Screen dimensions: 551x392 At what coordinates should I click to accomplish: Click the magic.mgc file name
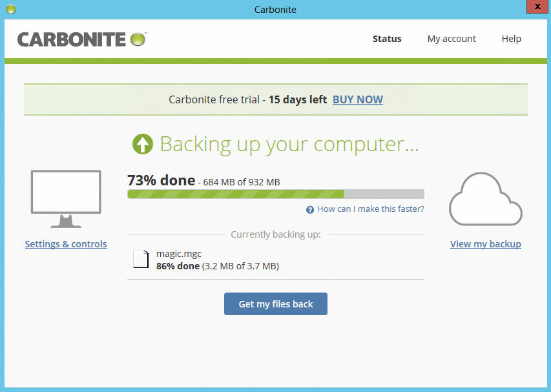click(x=179, y=254)
